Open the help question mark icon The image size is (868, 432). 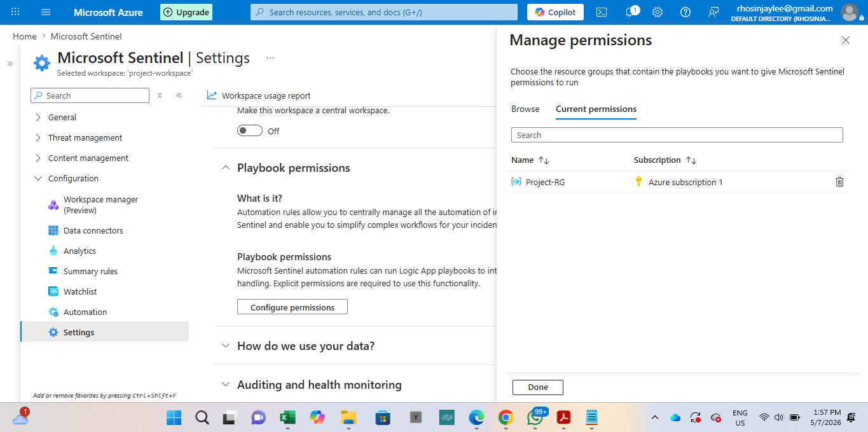click(x=685, y=12)
